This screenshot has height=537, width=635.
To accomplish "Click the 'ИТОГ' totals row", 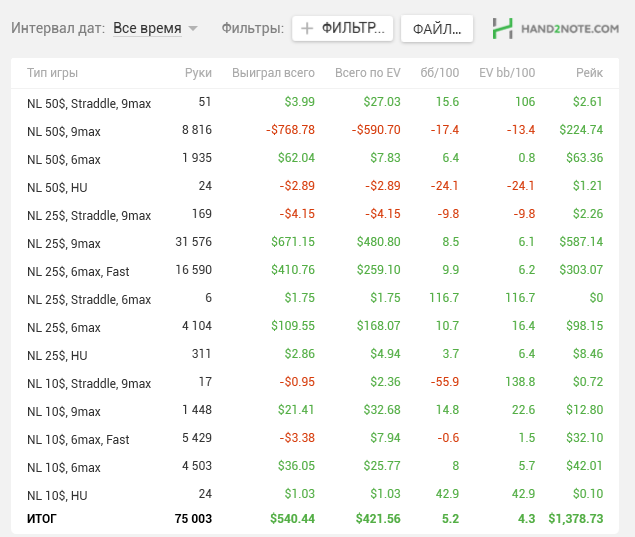I will (x=315, y=519).
